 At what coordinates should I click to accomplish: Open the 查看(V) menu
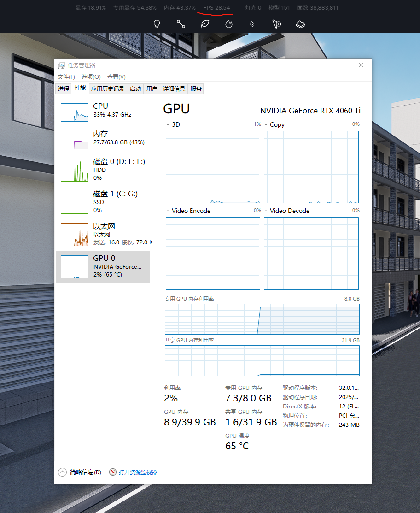[116, 77]
